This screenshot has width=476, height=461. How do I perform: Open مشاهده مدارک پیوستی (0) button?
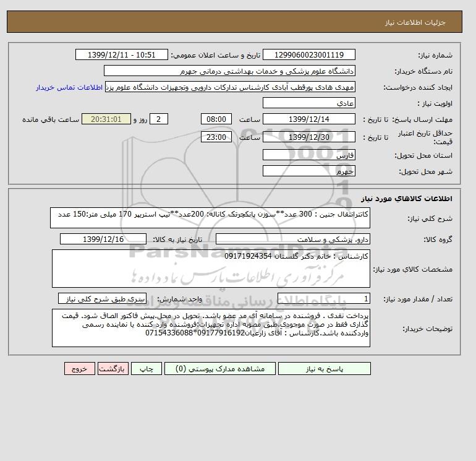220,369
